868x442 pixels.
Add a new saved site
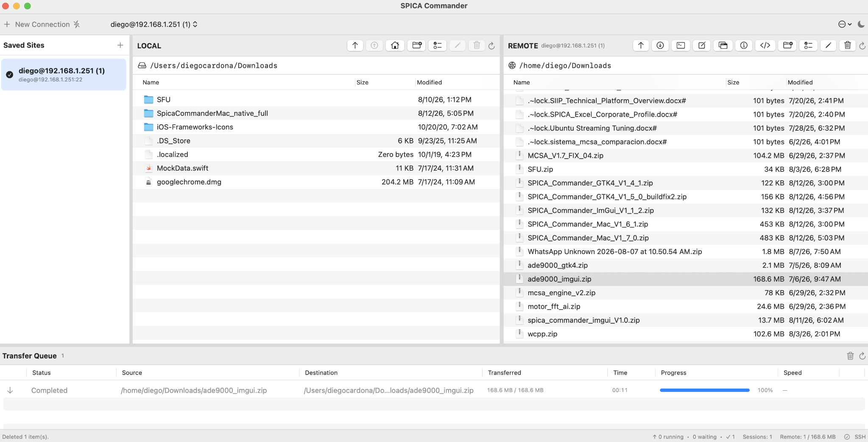[x=120, y=45]
